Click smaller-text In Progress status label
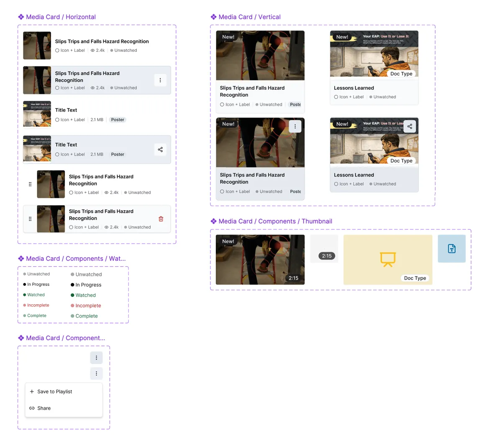This screenshot has height=448, width=502. coord(36,285)
